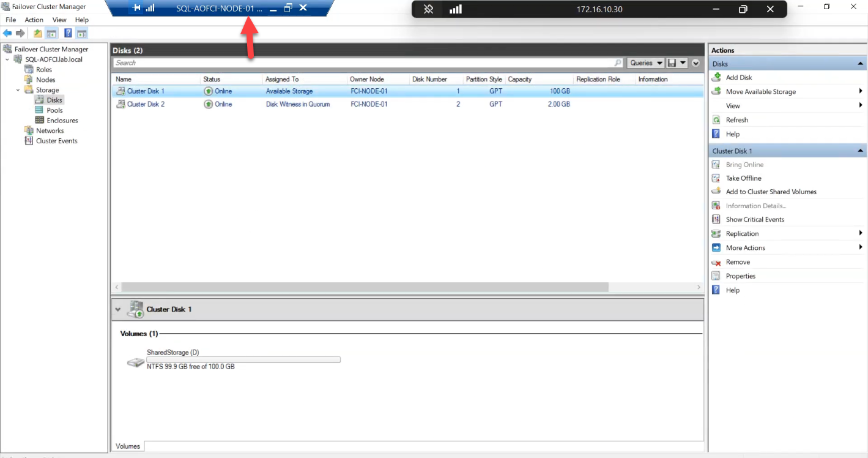Click the Show Critical Events icon
Screen dimensions: 868x458
[716, 219]
